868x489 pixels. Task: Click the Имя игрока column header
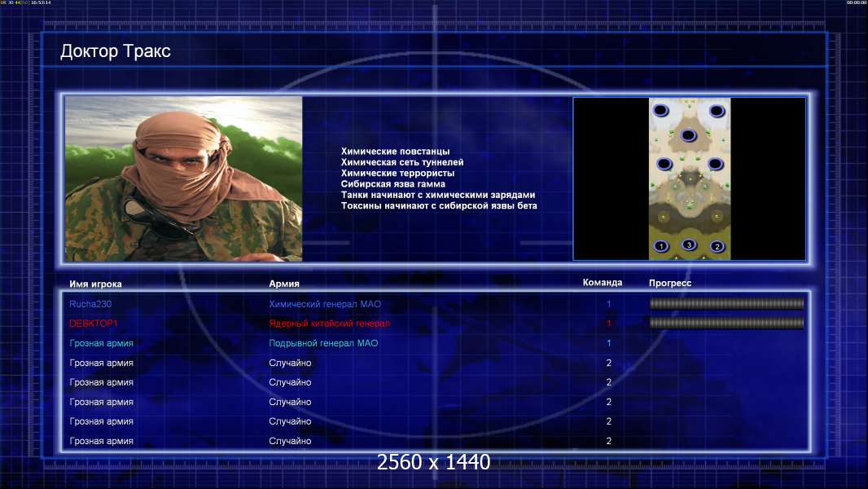[95, 284]
